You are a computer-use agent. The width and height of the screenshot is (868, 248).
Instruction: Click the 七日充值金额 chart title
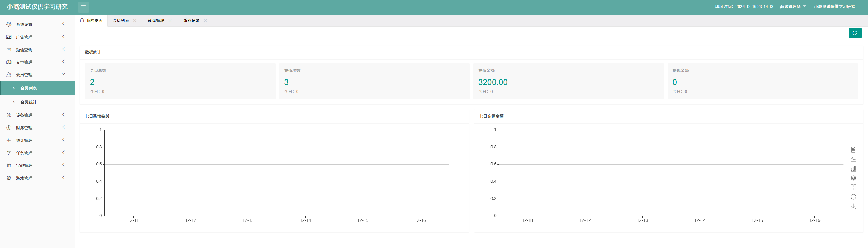pyautogui.click(x=491, y=116)
